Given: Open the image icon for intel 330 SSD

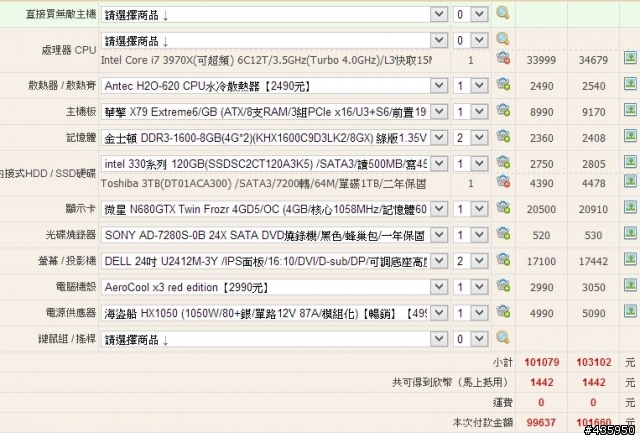Looking at the screenshot, I should point(630,162).
